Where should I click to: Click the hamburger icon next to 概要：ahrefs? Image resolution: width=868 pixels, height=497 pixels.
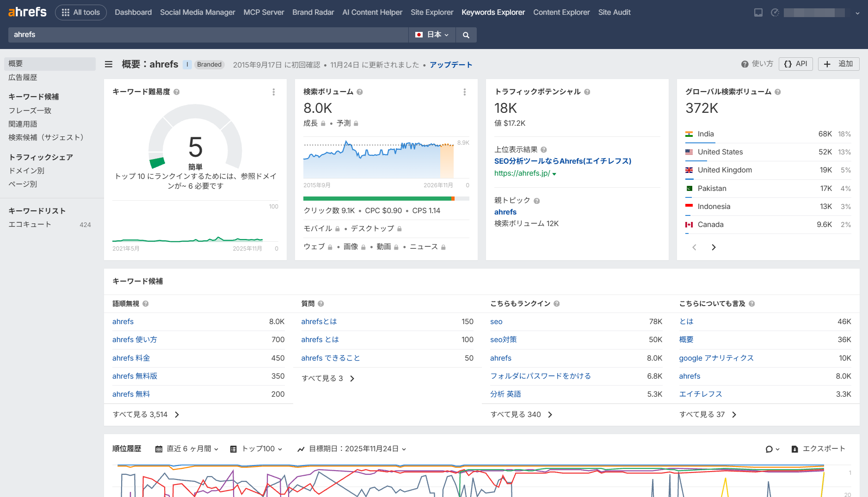[x=108, y=64]
